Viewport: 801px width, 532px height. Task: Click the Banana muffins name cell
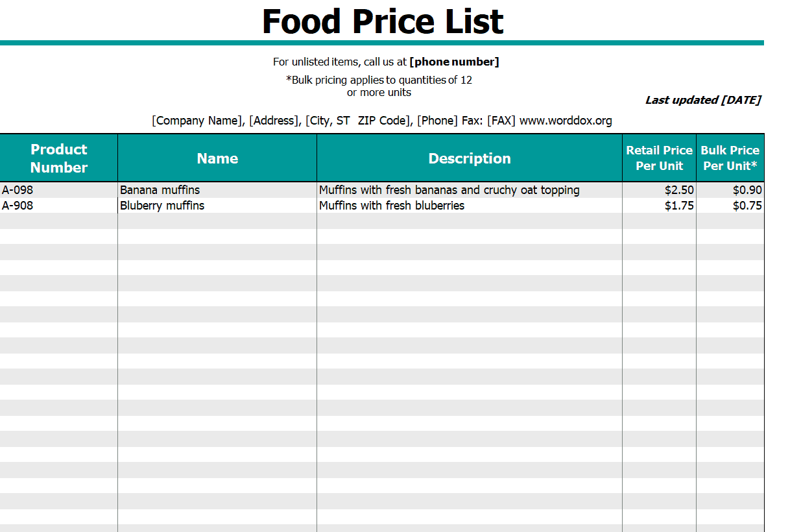coord(217,190)
